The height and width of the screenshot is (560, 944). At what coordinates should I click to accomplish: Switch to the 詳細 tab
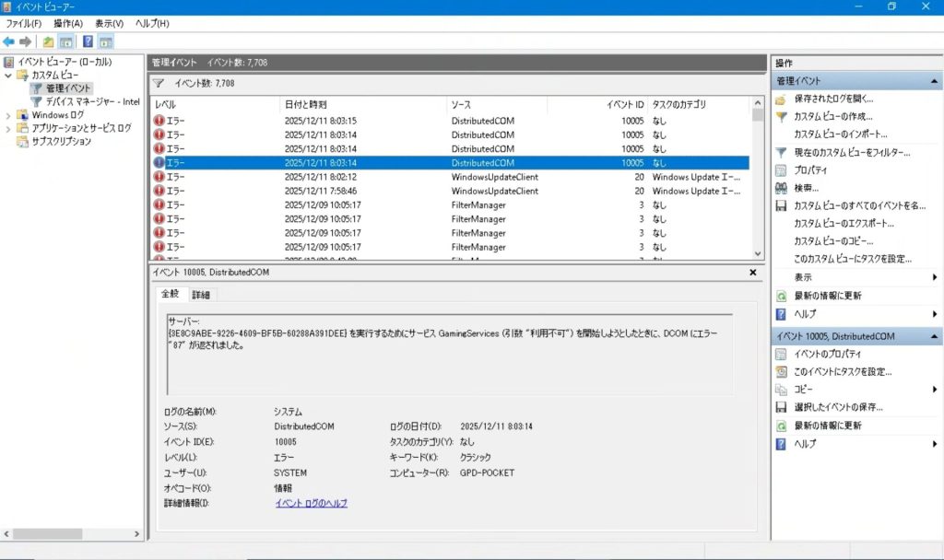point(200,295)
